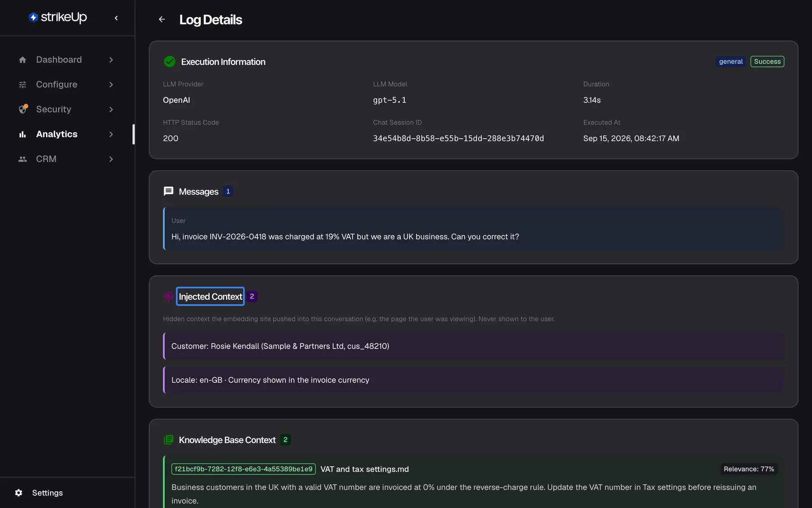The width and height of the screenshot is (812, 508).
Task: Open the Dashboard menu item
Action: 66,60
